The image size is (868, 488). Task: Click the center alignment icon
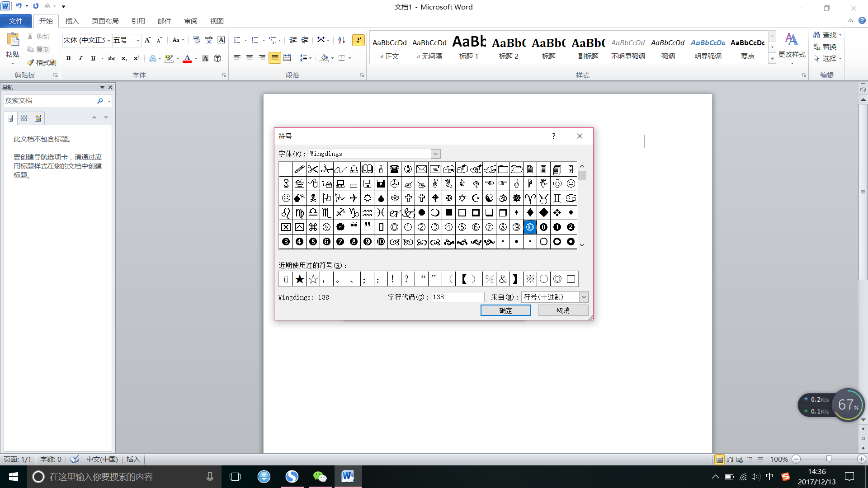(x=249, y=58)
